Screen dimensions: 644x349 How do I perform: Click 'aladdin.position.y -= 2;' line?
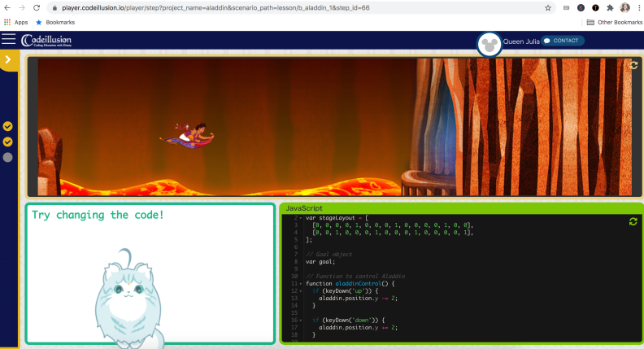358,299
